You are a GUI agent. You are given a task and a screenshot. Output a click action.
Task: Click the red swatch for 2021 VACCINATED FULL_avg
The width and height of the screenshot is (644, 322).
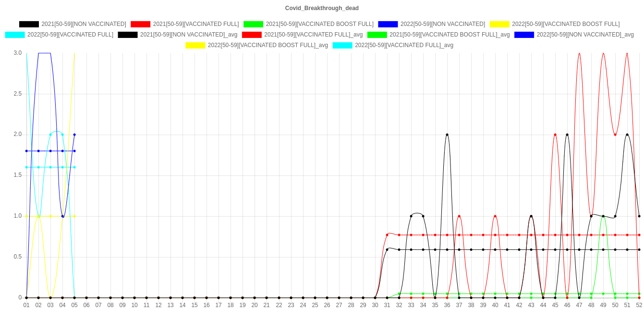251,35
